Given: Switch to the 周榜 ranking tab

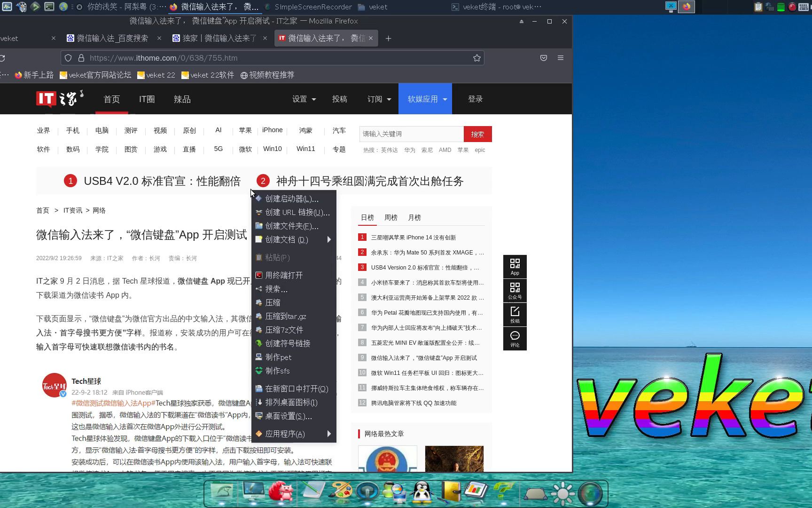Looking at the screenshot, I should 391,217.
